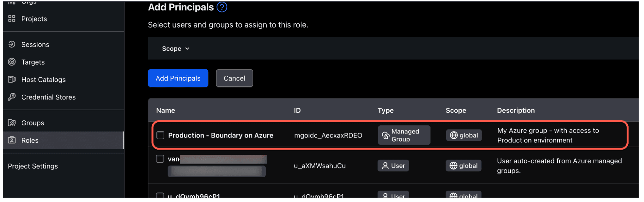The height and width of the screenshot is (202, 644).
Task: Click global badge in u_aXMWsahuCu row
Action: pos(463,166)
